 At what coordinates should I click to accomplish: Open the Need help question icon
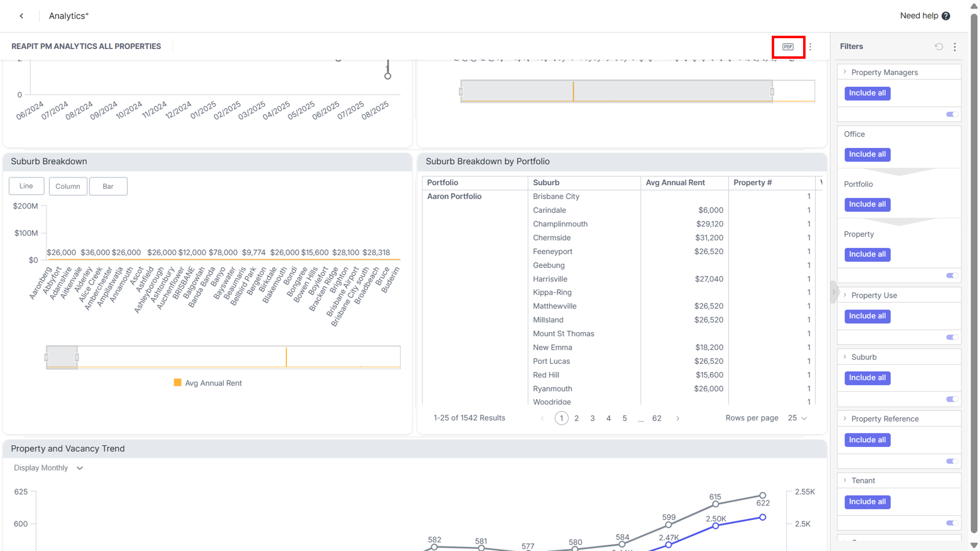click(x=946, y=16)
